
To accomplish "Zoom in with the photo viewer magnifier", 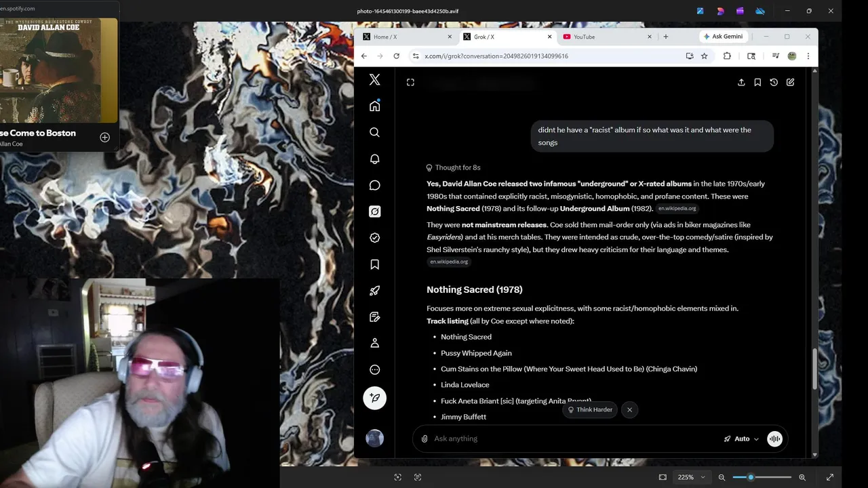I will pyautogui.click(x=802, y=477).
